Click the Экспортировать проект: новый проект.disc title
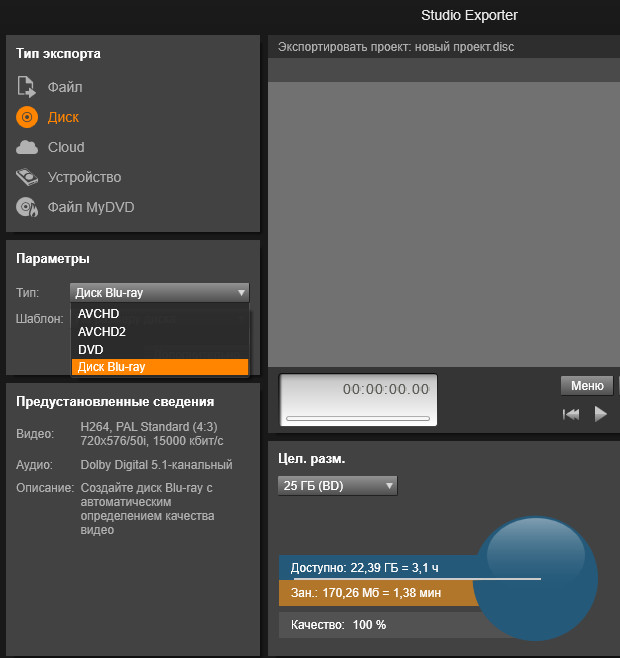 click(396, 47)
